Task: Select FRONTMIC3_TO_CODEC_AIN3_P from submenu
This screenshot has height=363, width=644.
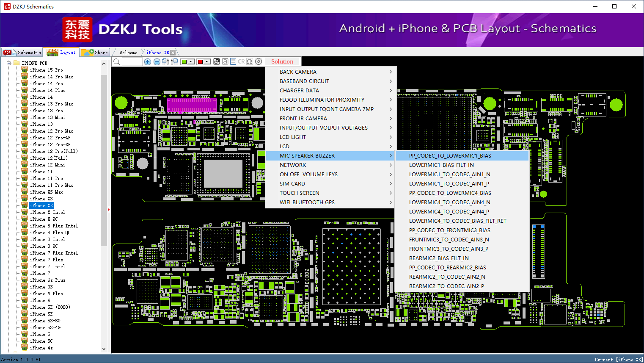Action: click(462, 249)
